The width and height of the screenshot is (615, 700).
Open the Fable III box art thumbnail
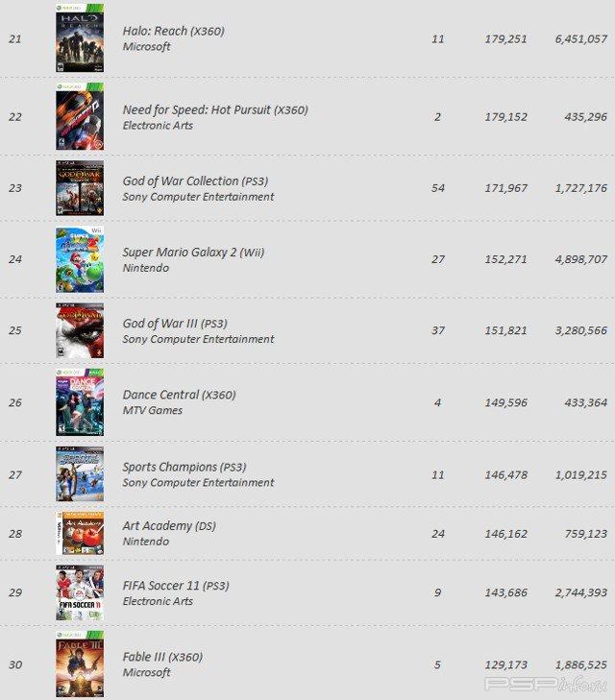(79, 664)
